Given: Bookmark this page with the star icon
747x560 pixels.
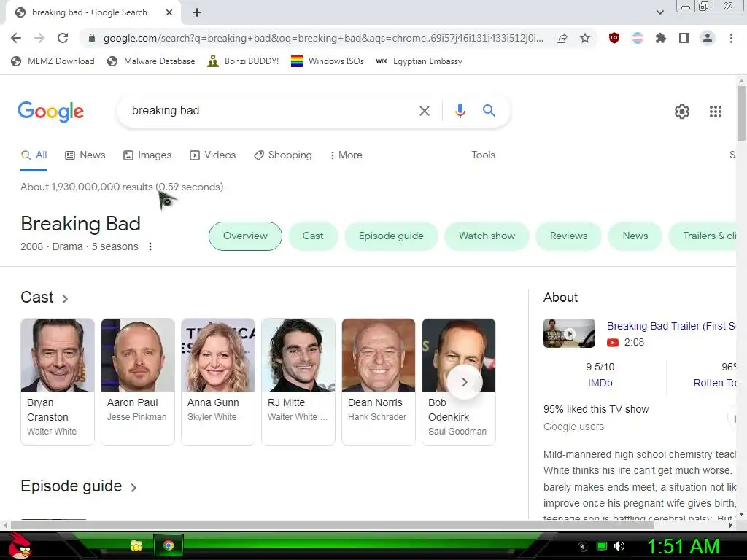Looking at the screenshot, I should click(x=585, y=38).
